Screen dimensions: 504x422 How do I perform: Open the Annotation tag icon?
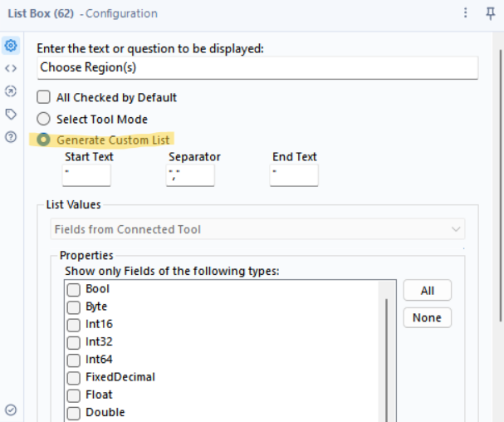(11, 114)
